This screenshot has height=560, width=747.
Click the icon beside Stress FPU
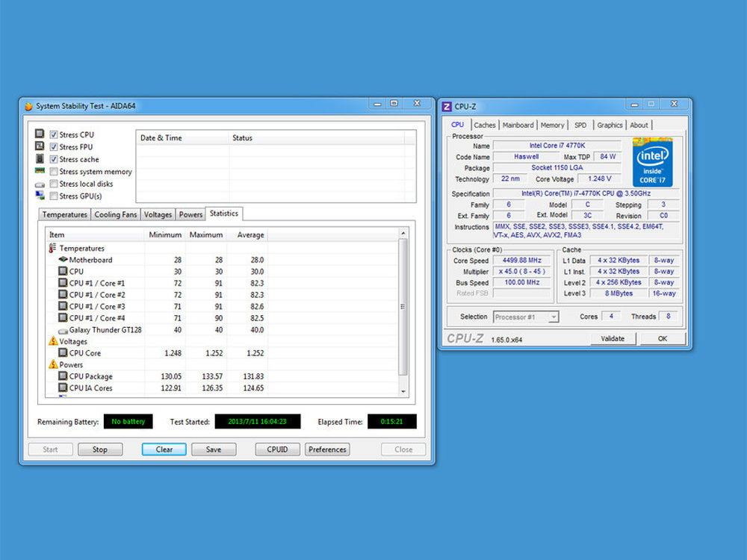coord(40,146)
